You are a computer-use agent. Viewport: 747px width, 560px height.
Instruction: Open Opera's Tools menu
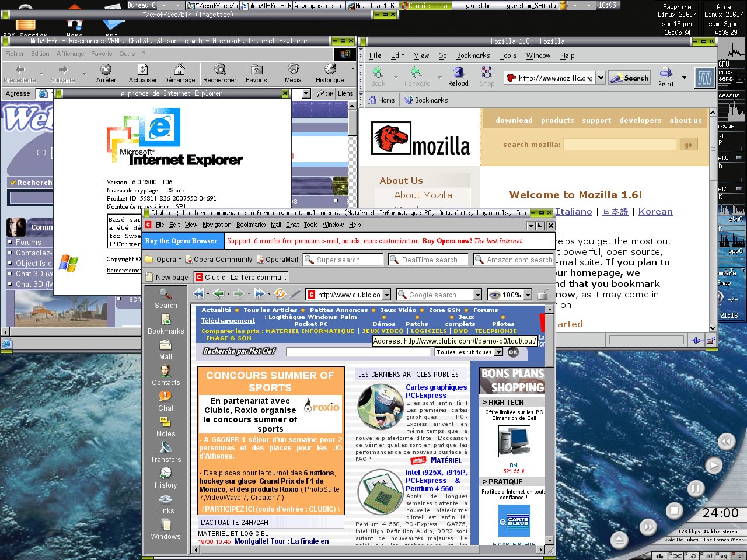click(x=310, y=225)
